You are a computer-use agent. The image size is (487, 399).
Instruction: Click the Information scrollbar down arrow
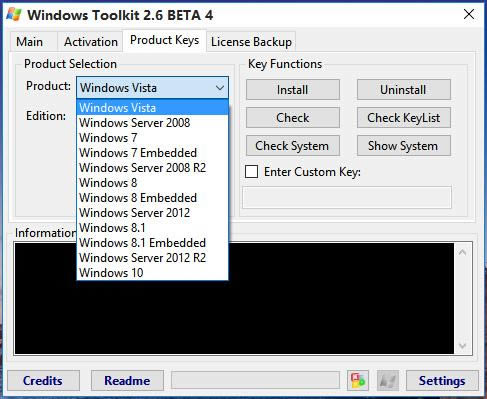462,346
